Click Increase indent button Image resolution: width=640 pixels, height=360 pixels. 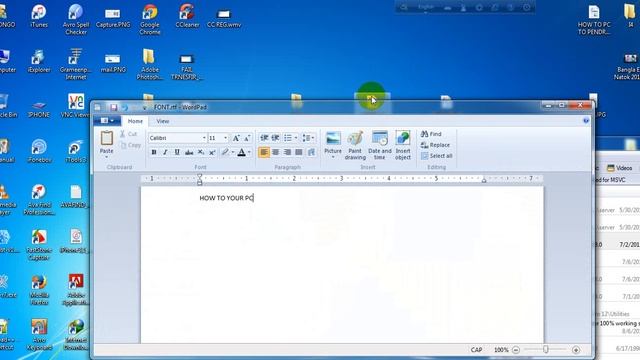click(x=276, y=138)
